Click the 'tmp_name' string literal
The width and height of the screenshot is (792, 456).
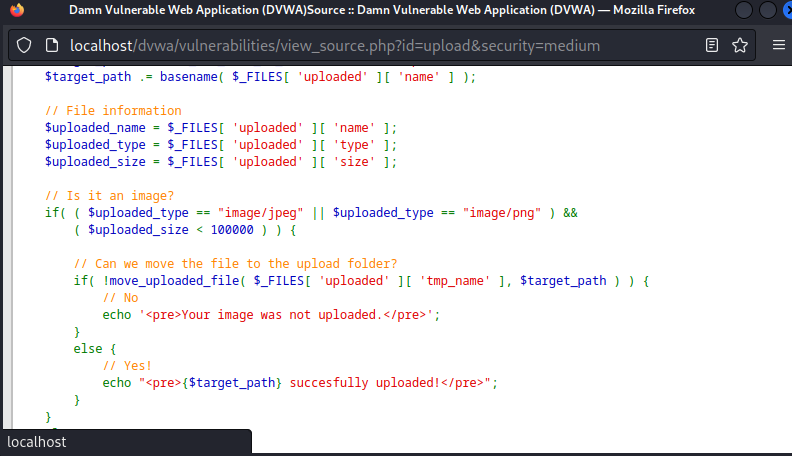tap(455, 281)
